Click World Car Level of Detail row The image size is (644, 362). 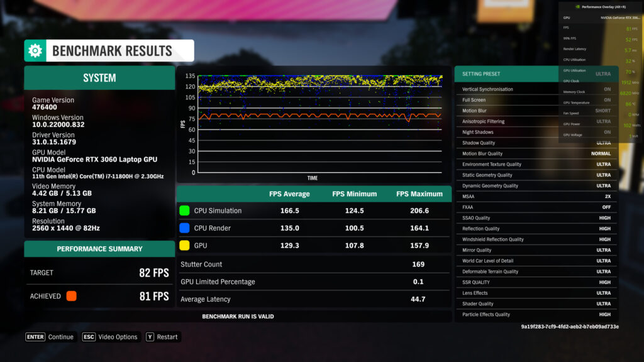pos(536,261)
